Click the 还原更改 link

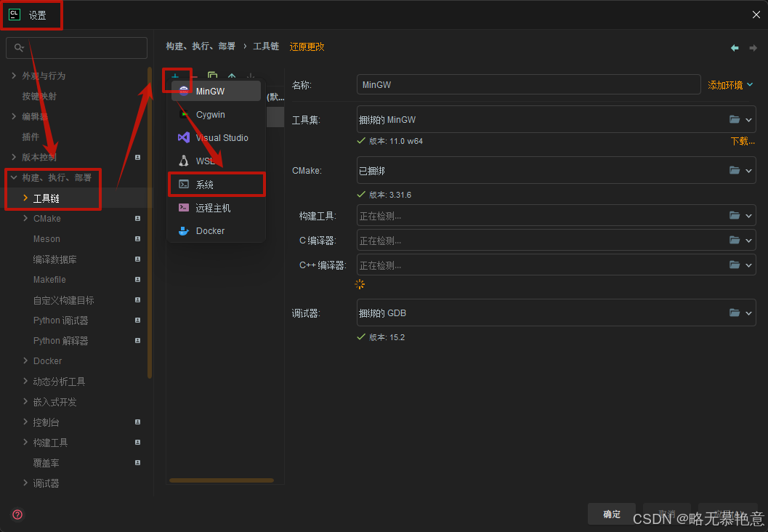[x=307, y=47]
